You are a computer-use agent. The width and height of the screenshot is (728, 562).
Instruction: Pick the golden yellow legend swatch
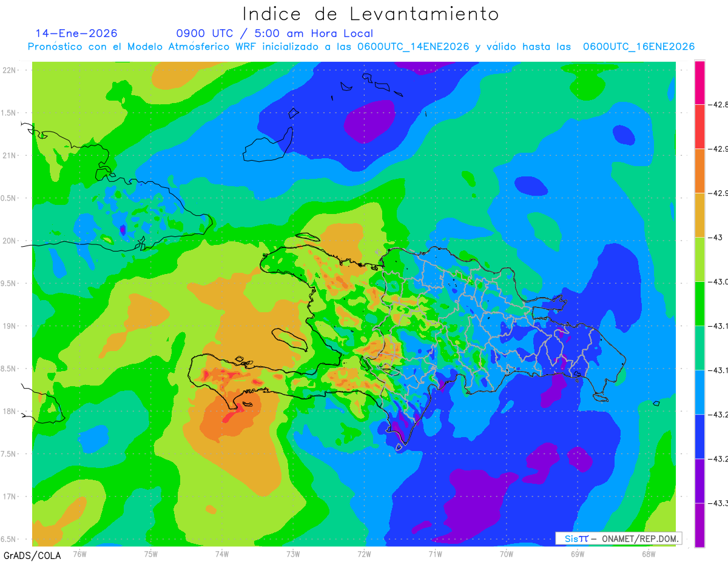699,215
